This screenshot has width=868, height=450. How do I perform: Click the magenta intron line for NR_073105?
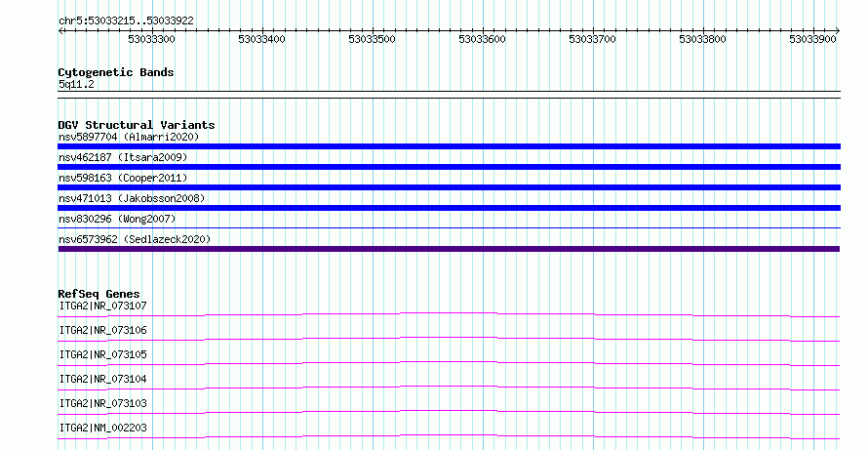point(449,363)
